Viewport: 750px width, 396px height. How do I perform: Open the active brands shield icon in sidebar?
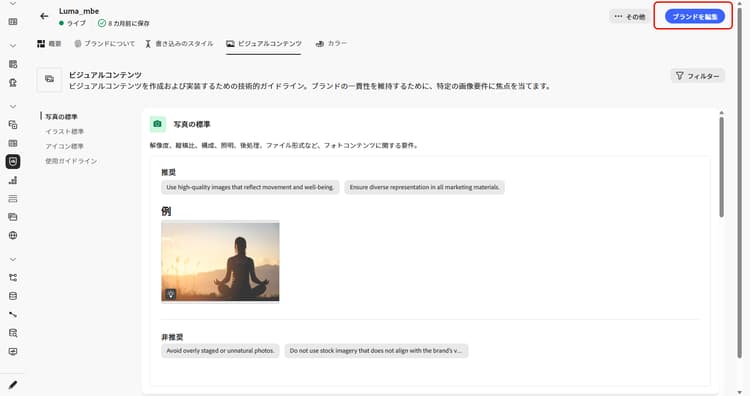(x=13, y=162)
